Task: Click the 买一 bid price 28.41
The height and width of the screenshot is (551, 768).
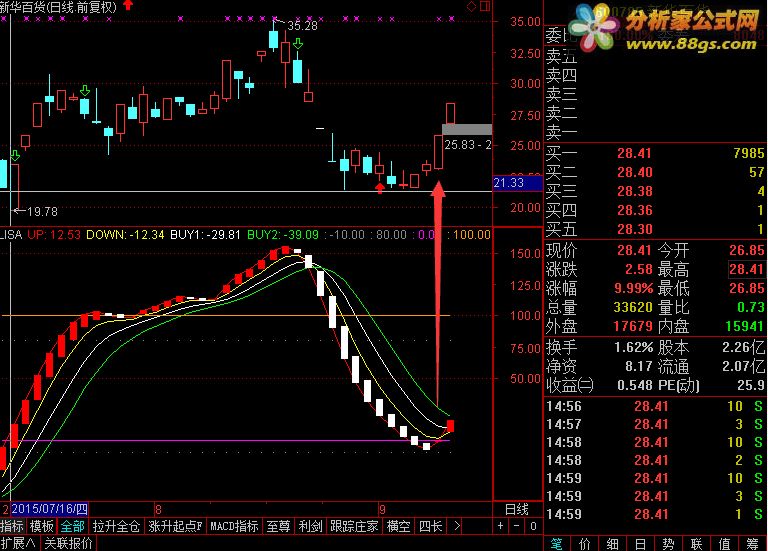Action: pyautogui.click(x=634, y=153)
